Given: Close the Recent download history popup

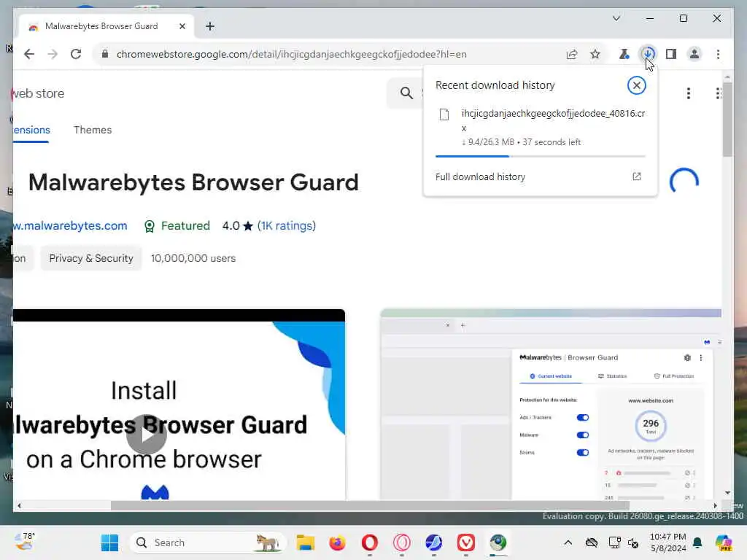Looking at the screenshot, I should [x=636, y=86].
